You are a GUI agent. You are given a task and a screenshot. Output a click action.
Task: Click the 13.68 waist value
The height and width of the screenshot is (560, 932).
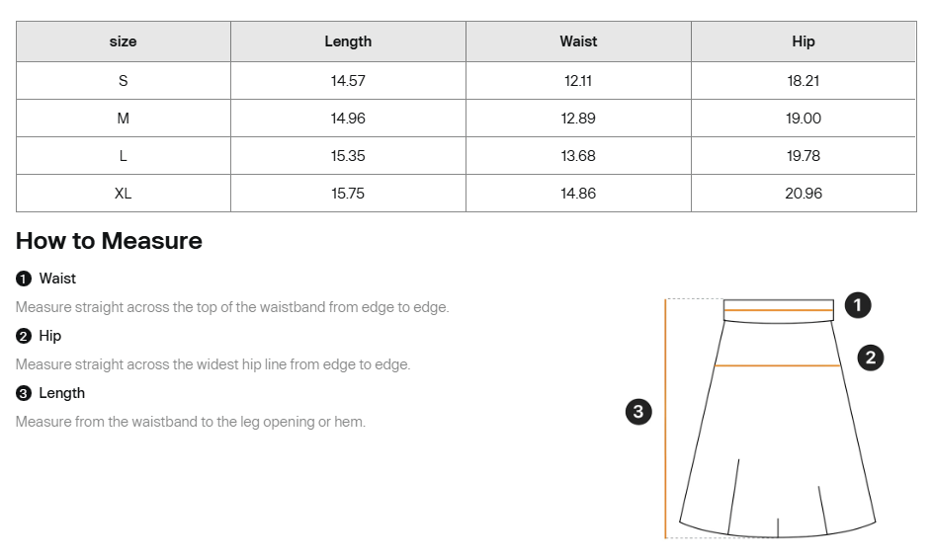point(578,156)
